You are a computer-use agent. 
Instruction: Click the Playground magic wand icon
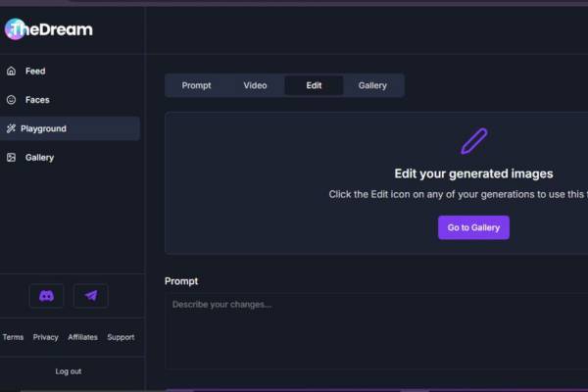(12, 128)
